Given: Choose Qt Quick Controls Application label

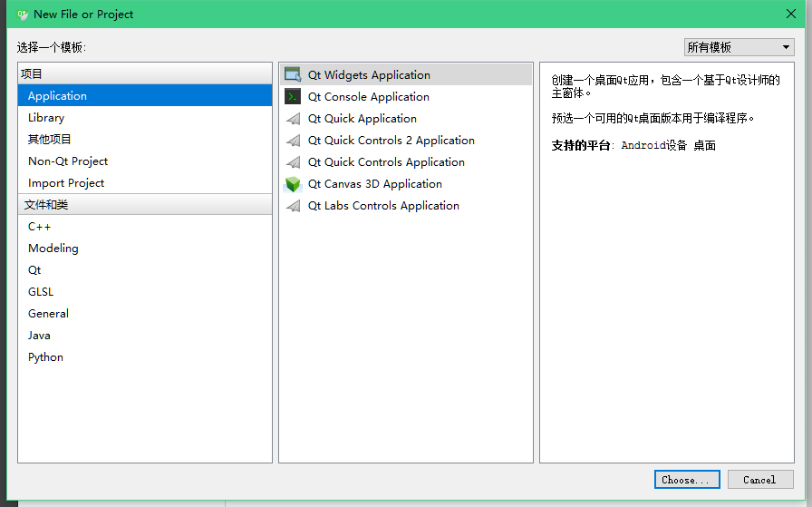Looking at the screenshot, I should click(x=386, y=162).
